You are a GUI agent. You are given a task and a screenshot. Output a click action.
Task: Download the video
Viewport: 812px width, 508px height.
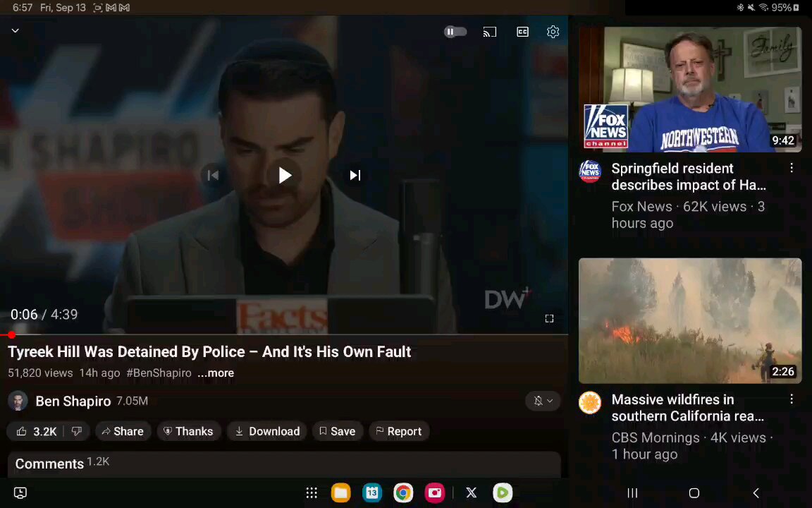[x=267, y=431]
